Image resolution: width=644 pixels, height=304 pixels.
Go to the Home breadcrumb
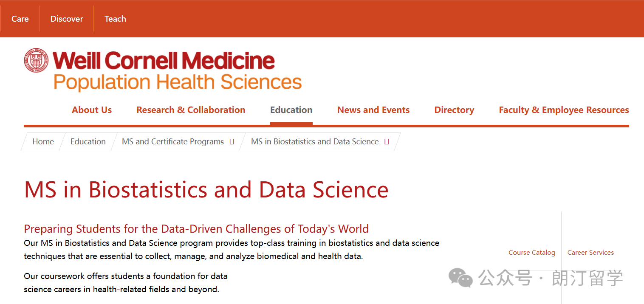[x=43, y=142]
